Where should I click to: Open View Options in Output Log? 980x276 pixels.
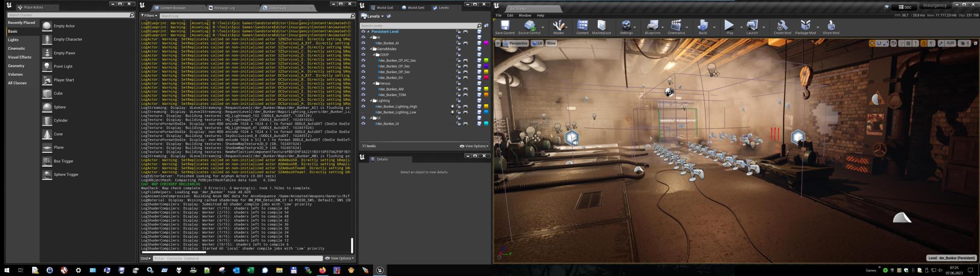[x=339, y=259]
